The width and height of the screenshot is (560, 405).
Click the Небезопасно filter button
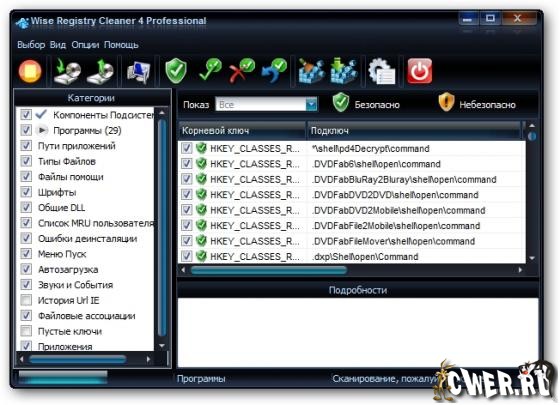[477, 103]
